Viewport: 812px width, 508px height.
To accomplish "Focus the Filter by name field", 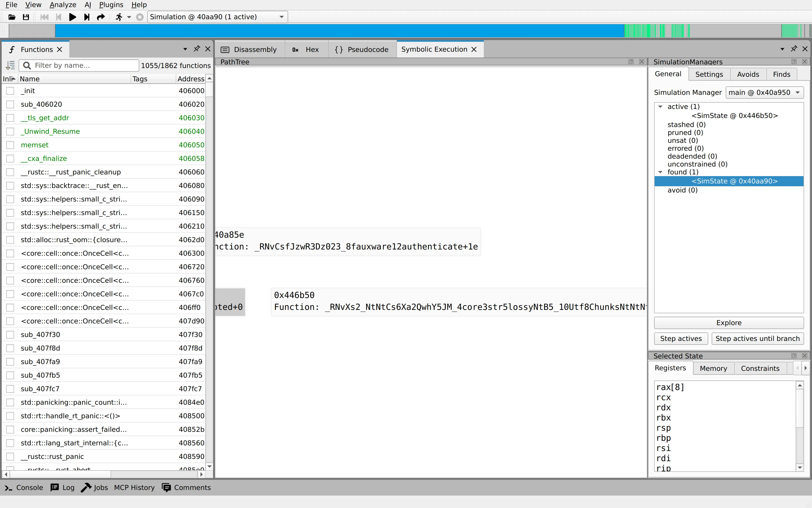I will [x=79, y=65].
